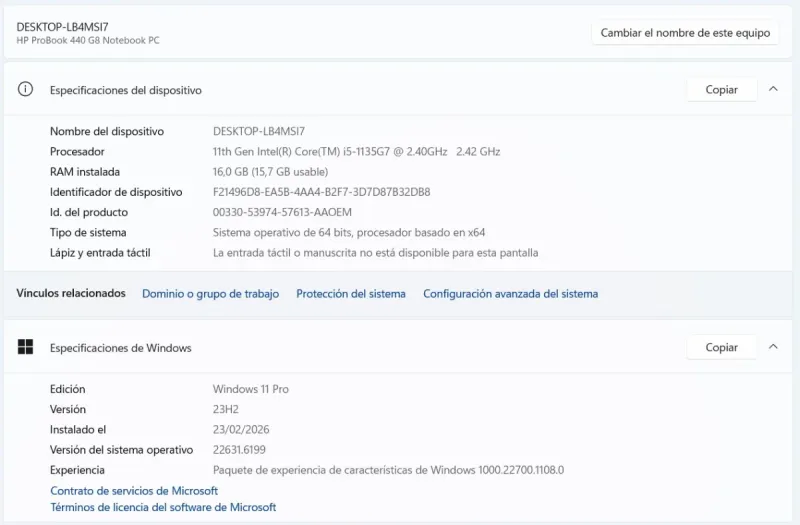
Task: Open Configuración avanzada del sistema link
Action: click(510, 294)
